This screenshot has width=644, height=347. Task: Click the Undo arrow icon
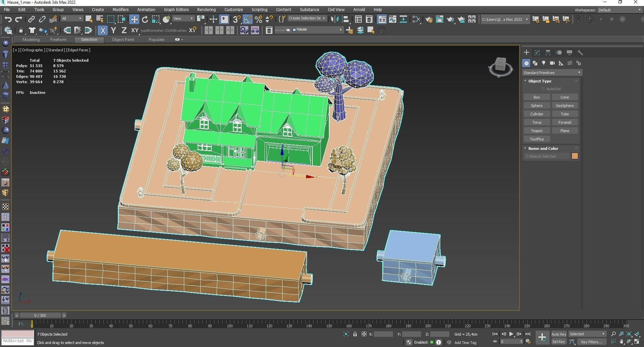click(8, 19)
